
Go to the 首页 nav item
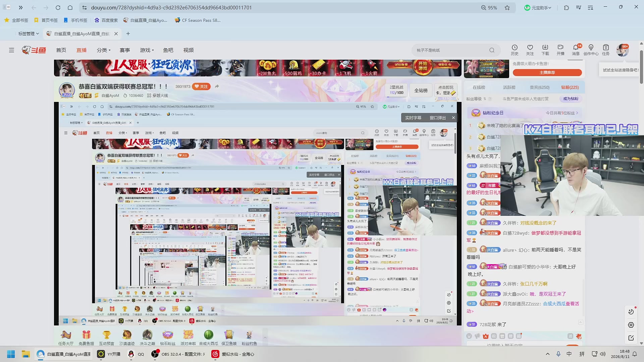[x=61, y=50]
